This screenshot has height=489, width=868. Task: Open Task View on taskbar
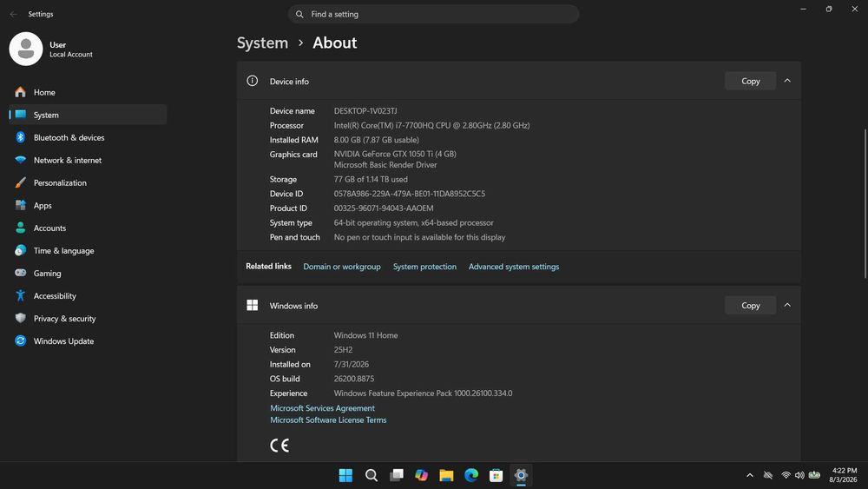click(x=397, y=475)
